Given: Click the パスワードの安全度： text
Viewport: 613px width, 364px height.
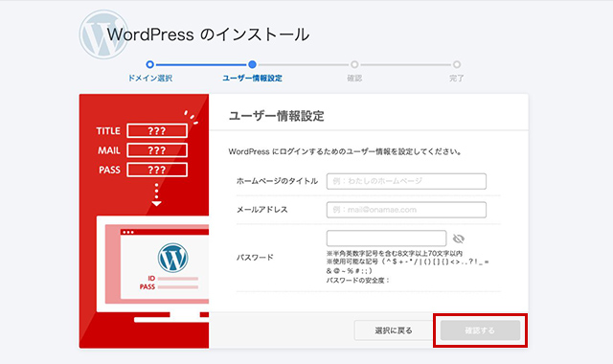Looking at the screenshot, I should click(358, 281).
